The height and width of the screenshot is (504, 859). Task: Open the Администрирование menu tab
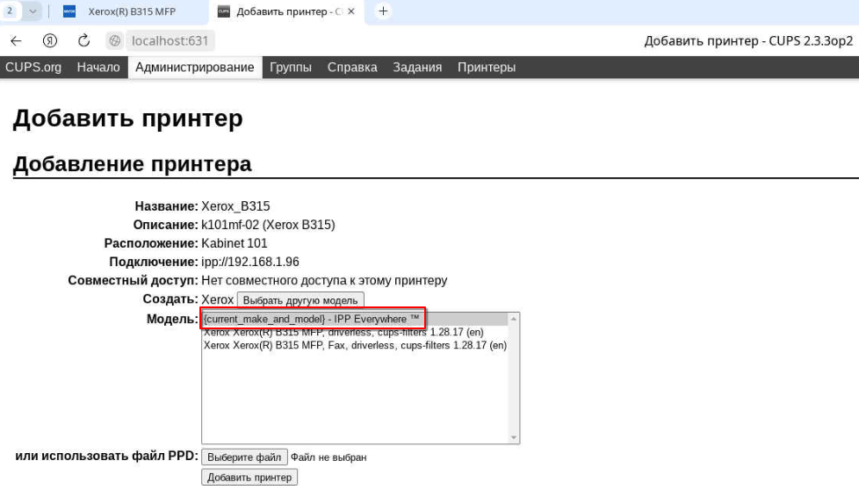coord(195,68)
